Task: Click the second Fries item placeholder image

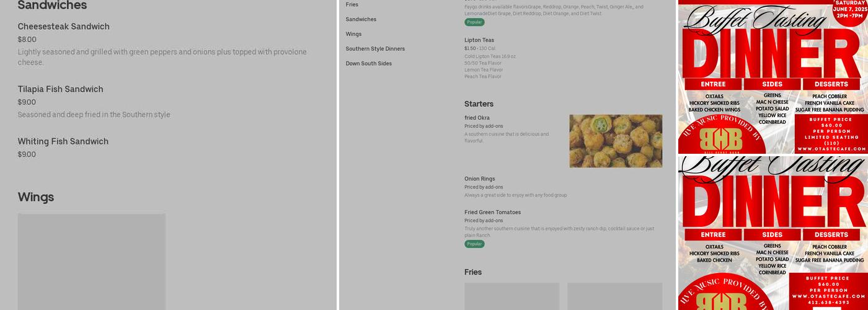Action: (x=614, y=296)
